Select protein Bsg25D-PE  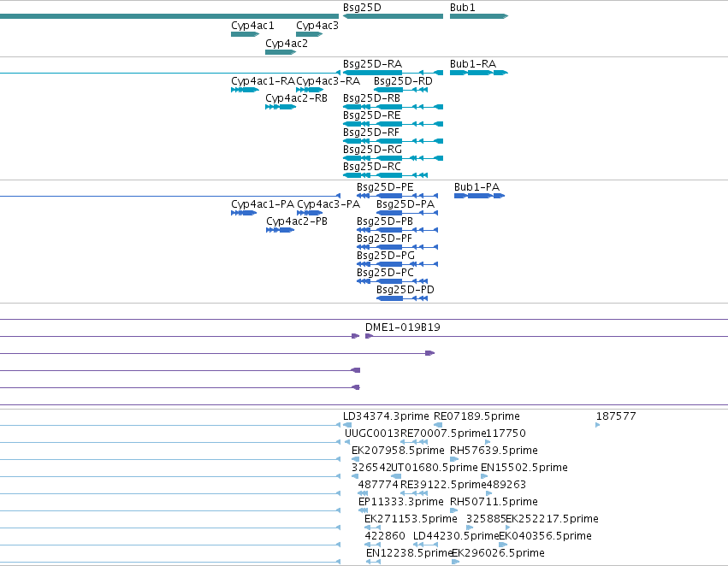398,196
